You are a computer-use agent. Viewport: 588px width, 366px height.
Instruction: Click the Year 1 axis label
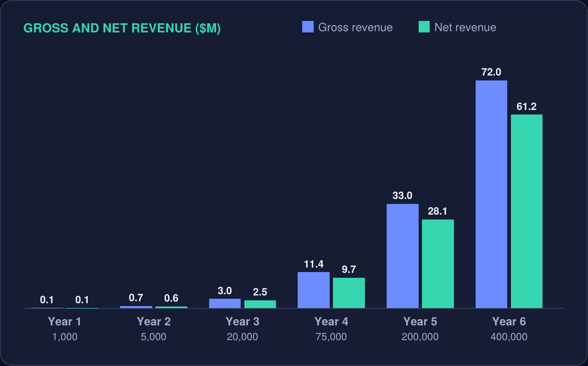coord(65,322)
